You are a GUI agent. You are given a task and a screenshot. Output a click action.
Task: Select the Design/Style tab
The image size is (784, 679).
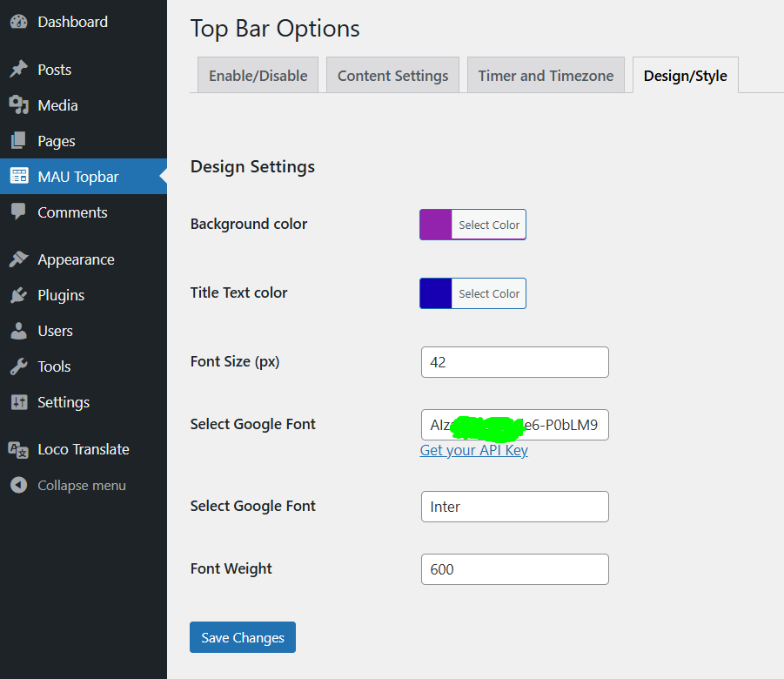coord(685,75)
